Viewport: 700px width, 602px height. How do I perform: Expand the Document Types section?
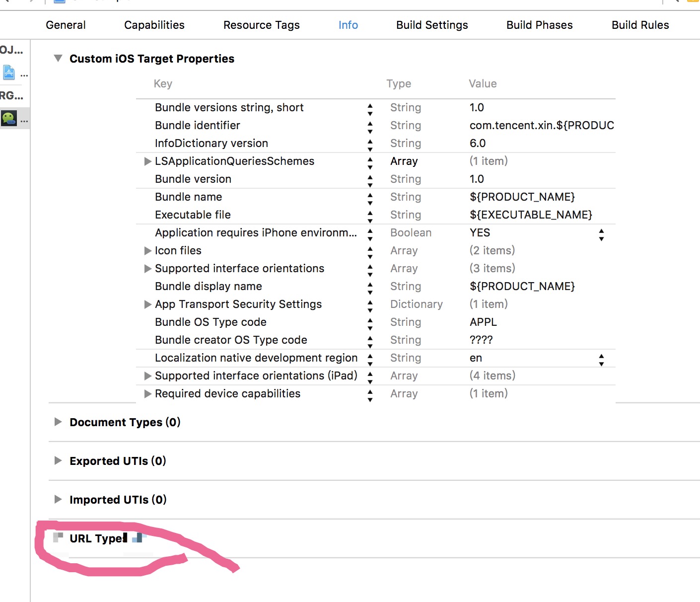pyautogui.click(x=58, y=422)
